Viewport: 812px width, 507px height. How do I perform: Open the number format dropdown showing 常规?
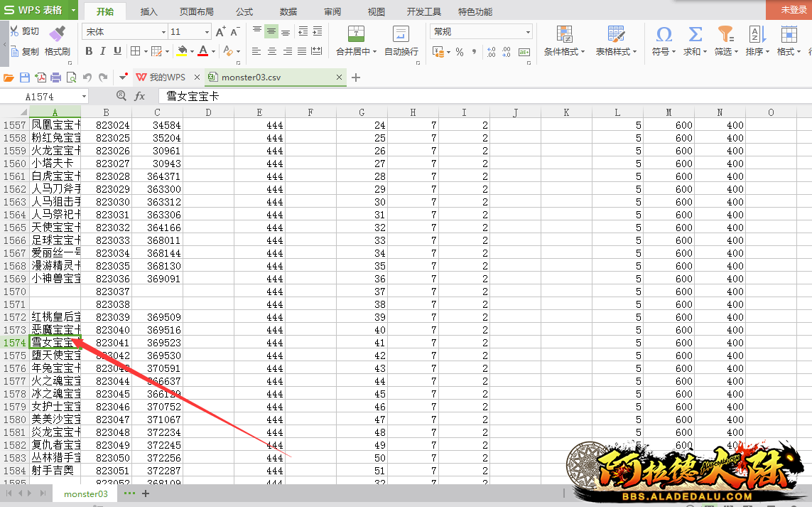(480, 32)
